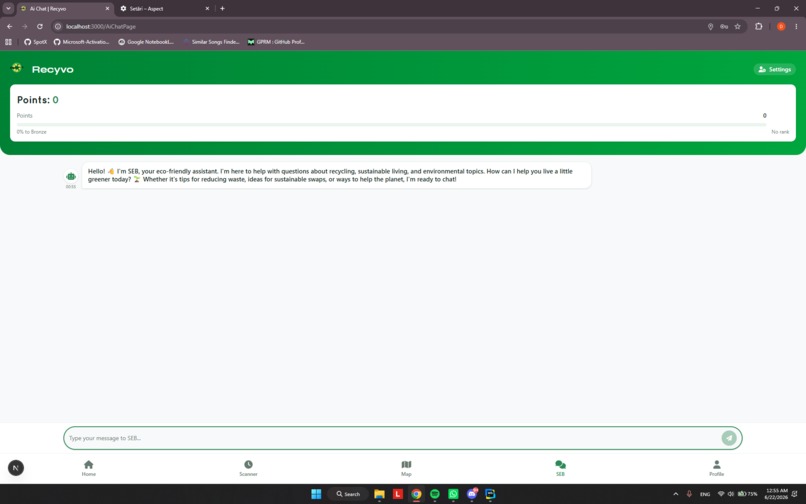806x504 pixels.
Task: Open the orange Chrome profile avatar
Action: click(x=781, y=26)
